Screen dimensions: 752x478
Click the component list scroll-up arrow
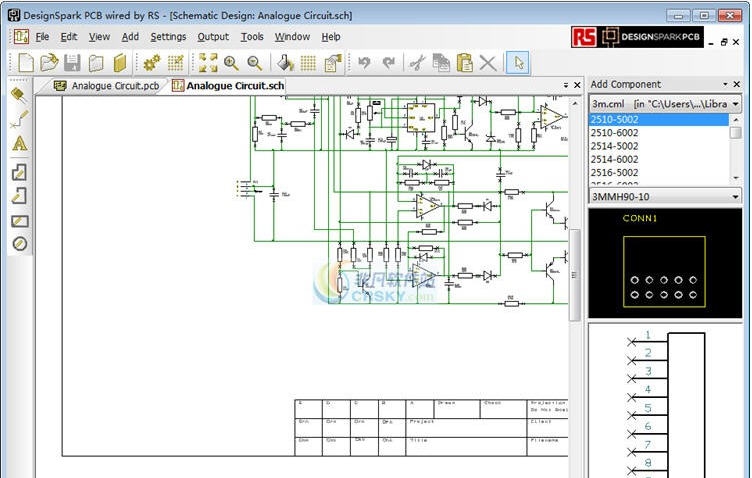pos(736,119)
